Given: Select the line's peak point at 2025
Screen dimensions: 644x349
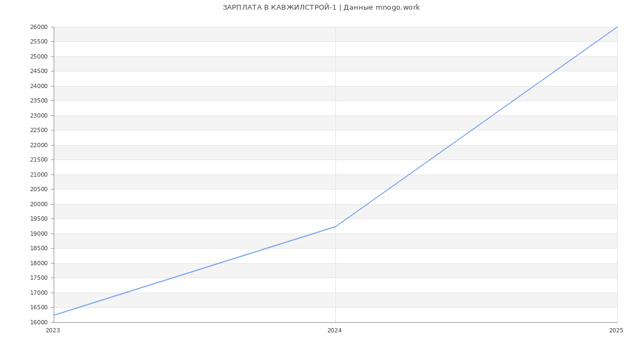Looking at the screenshot, I should [x=617, y=27].
